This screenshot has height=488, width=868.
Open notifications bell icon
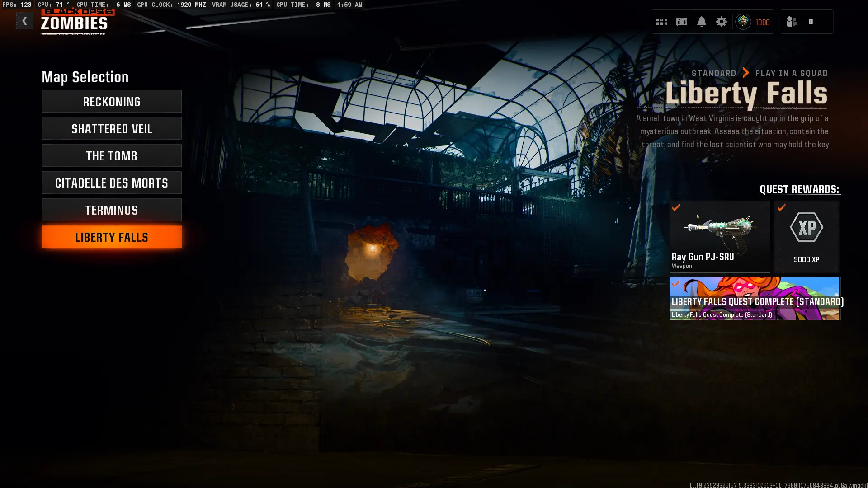pos(701,22)
